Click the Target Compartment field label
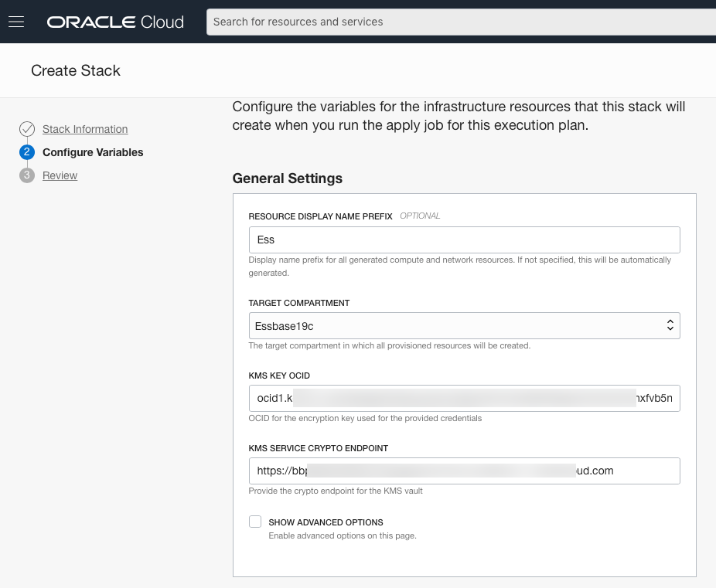The image size is (716, 588). pyautogui.click(x=299, y=303)
